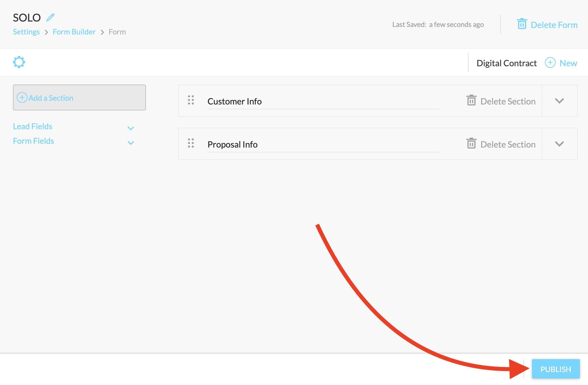Image resolution: width=588 pixels, height=385 pixels.
Task: Edit the Customer Info section title
Action: [323, 101]
